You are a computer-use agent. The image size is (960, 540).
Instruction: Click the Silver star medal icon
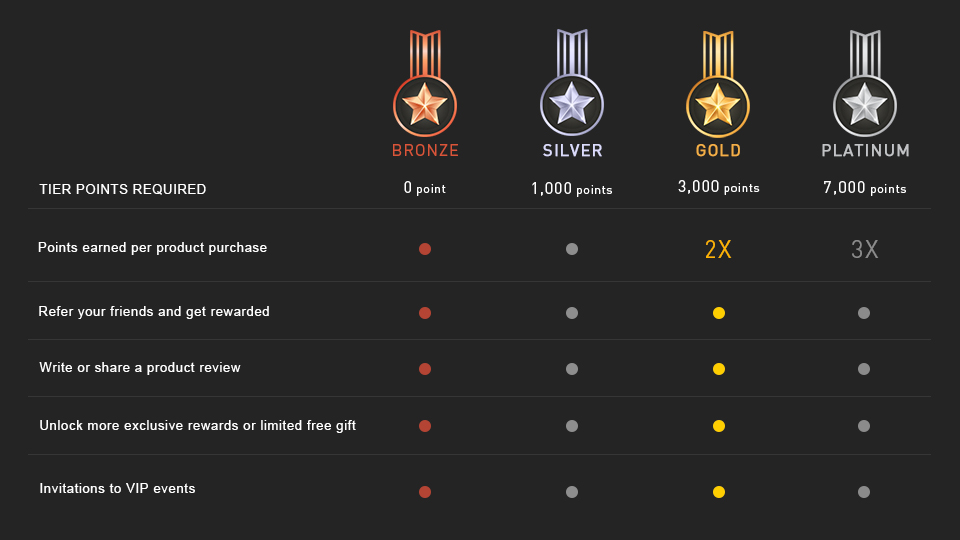click(572, 103)
